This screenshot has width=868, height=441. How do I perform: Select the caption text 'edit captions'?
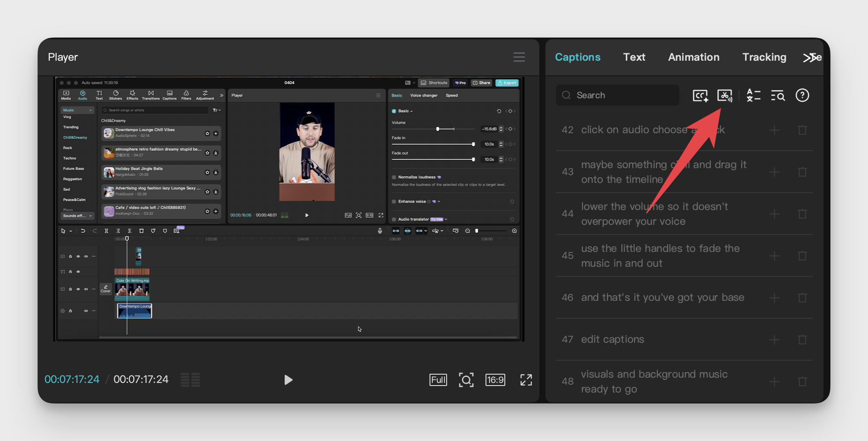pyautogui.click(x=613, y=339)
